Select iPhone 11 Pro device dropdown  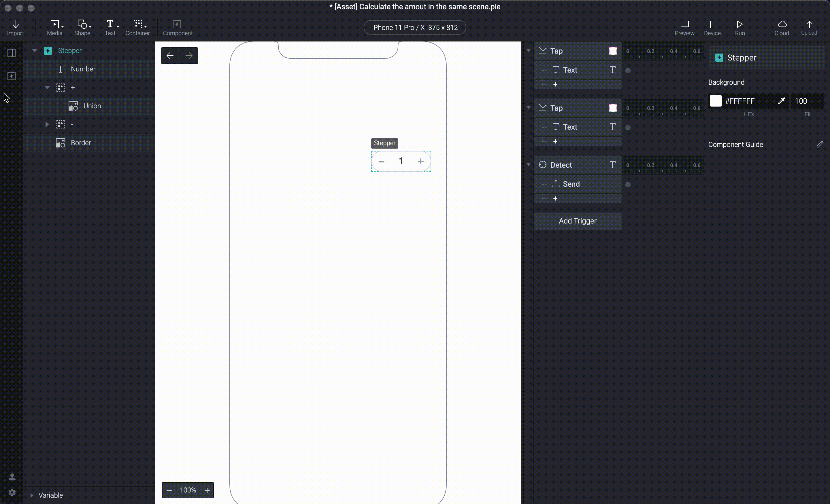pos(415,27)
